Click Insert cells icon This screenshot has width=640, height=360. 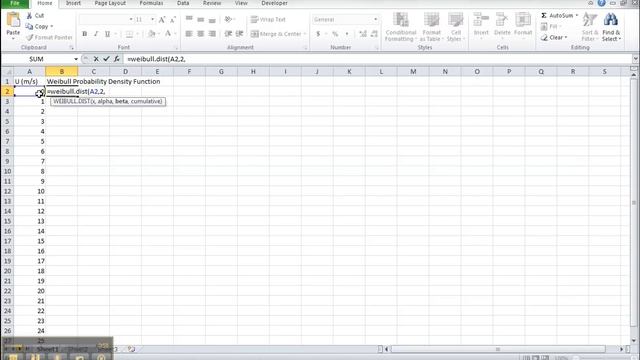coord(481,19)
